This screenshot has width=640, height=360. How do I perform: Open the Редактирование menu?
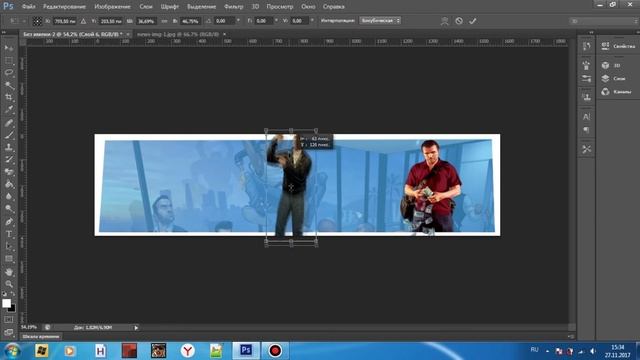click(x=64, y=7)
